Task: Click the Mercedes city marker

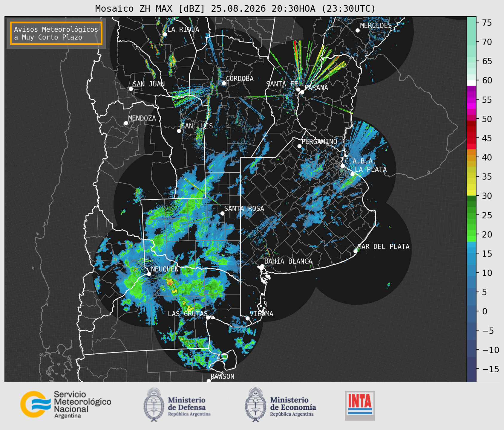Action: pos(358,31)
